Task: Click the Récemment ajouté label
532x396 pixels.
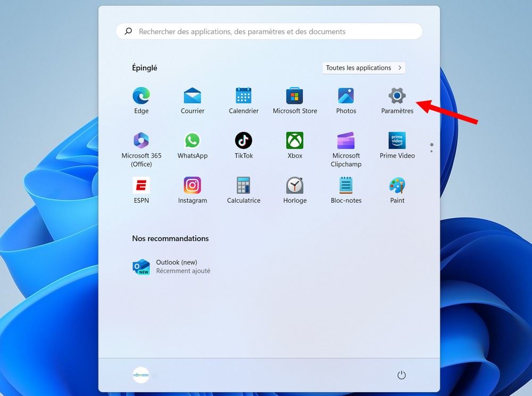Action: (183, 271)
